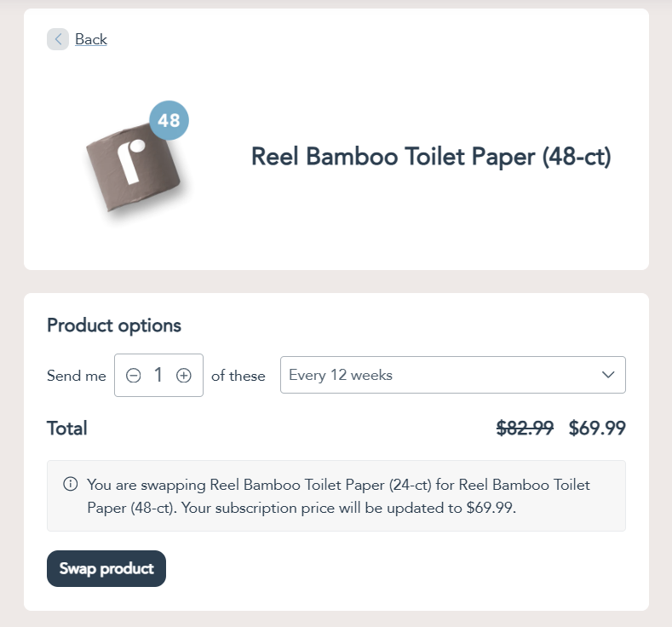The image size is (672, 627).
Task: Click the Reel Bamboo Toilet Paper title
Action: coord(431,158)
